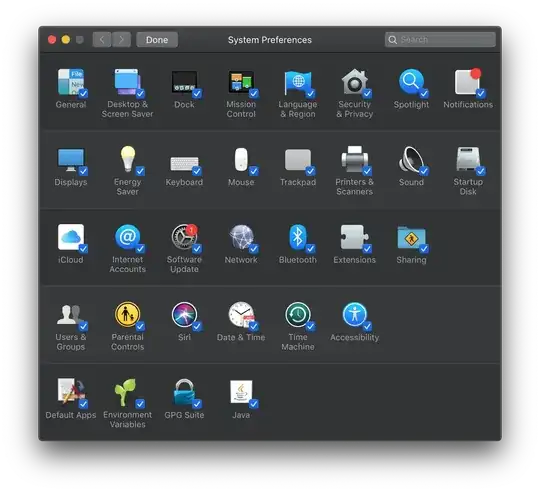Select the Language & Region flag icon

pos(298,82)
